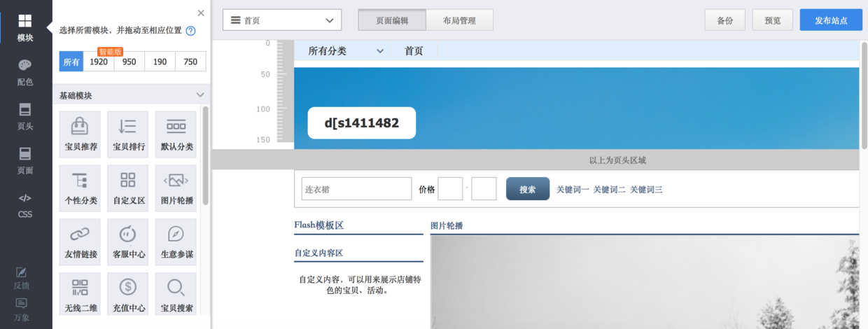This screenshot has width=868, height=329.
Task: Click the 宝贝推荐 module icon
Action: pyautogui.click(x=80, y=133)
